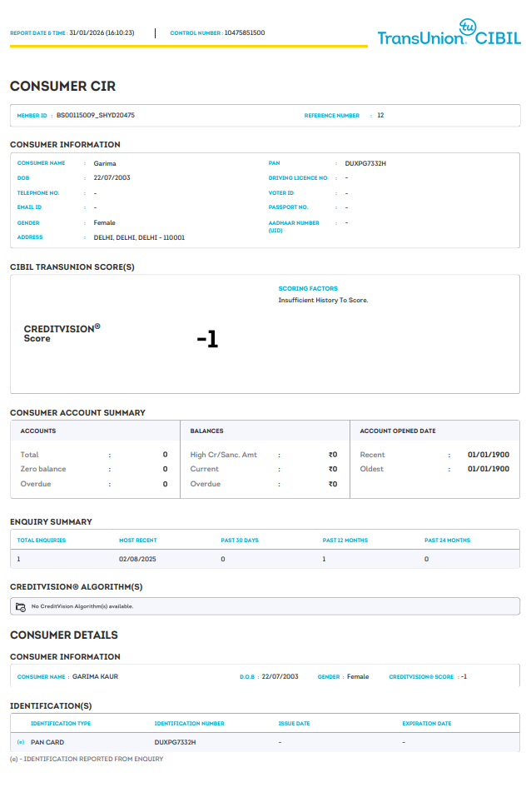Click the (e) marker beside PAN CARD
Image resolution: width=526 pixels, height=812 pixels.
21,742
